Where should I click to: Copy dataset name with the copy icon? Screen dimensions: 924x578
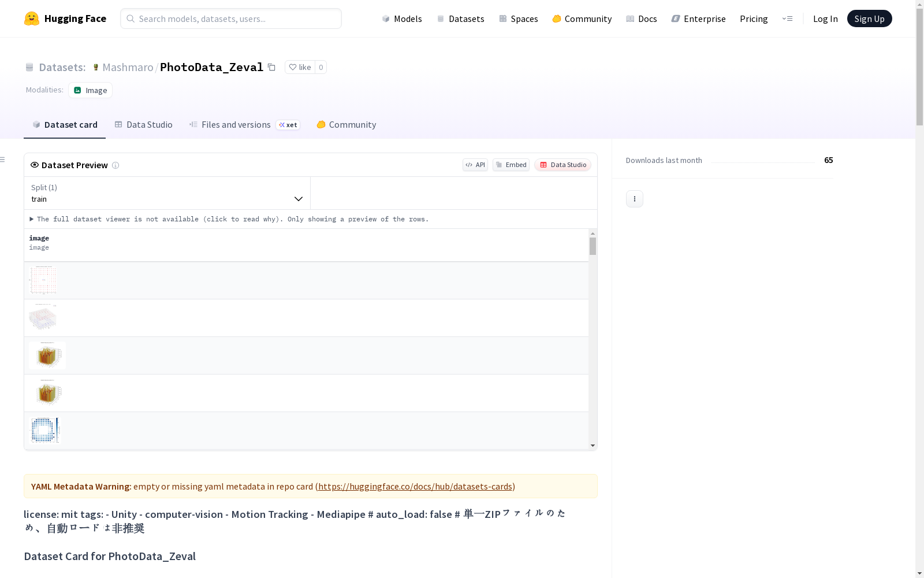271,67
